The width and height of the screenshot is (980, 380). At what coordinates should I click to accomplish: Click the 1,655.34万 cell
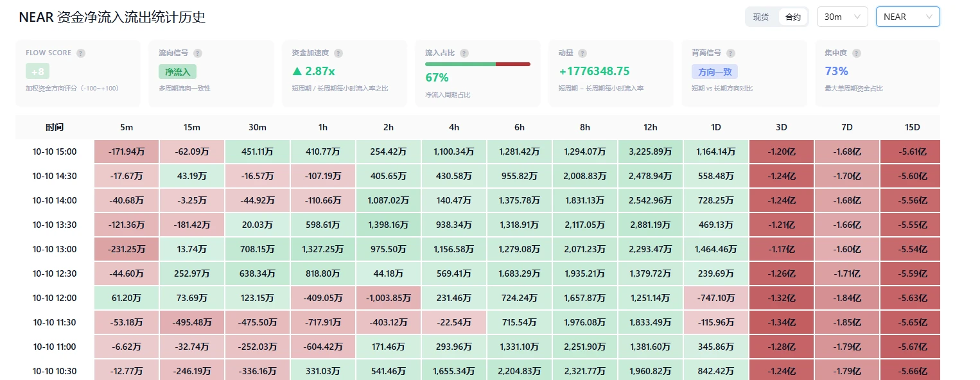454,370
